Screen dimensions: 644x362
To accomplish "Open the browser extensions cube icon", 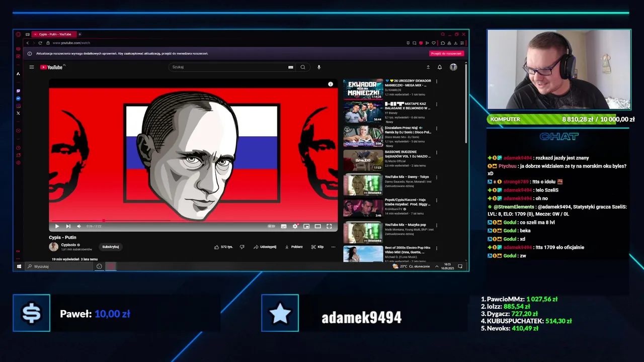I will (x=443, y=43).
